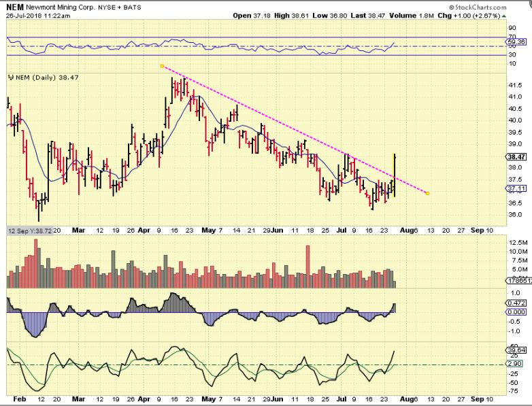Click the Newmont Mining Corp. company name

60,7
